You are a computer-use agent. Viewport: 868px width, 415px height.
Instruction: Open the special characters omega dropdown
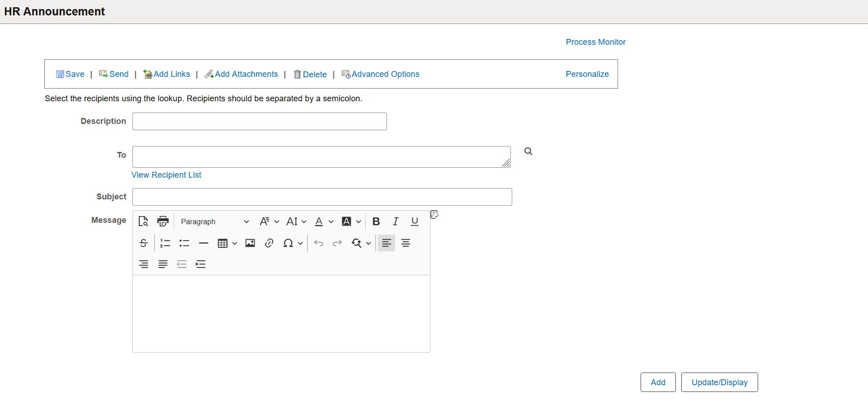click(292, 243)
